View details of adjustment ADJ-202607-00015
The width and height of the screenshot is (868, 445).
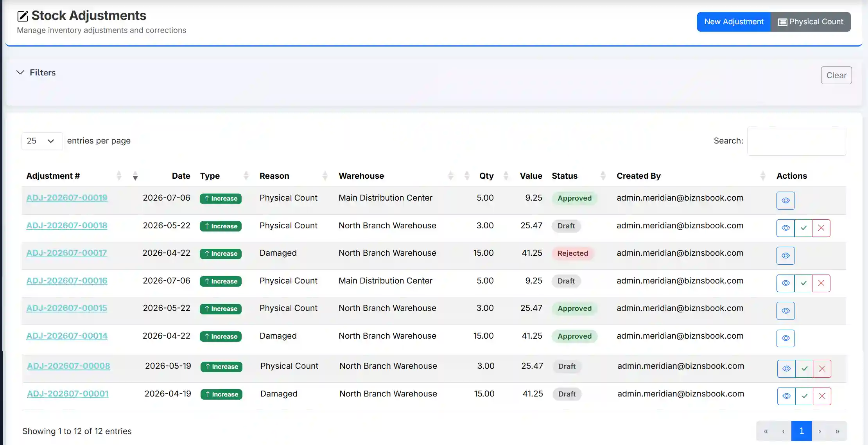(x=786, y=311)
